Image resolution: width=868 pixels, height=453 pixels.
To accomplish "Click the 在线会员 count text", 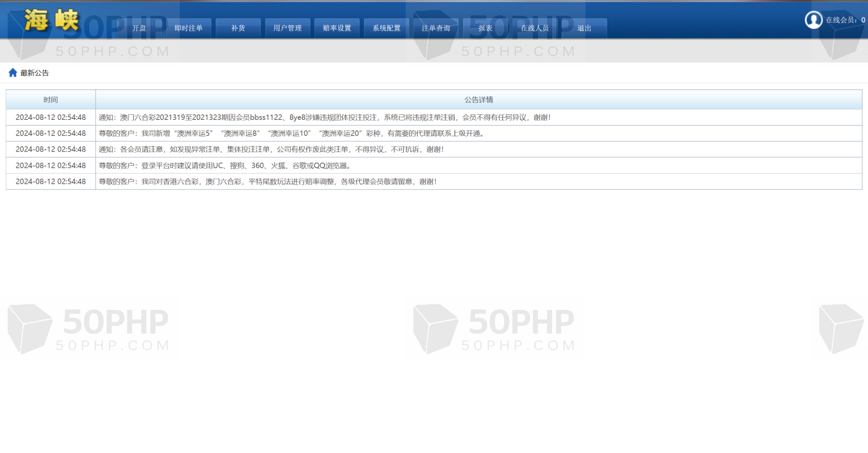I will (x=845, y=20).
